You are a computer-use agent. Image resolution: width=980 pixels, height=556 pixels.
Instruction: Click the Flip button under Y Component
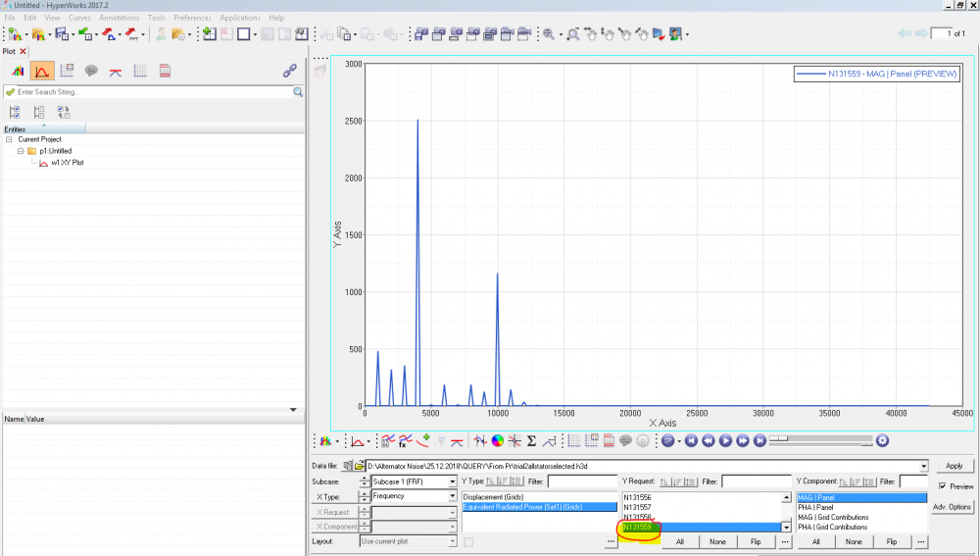point(892,541)
